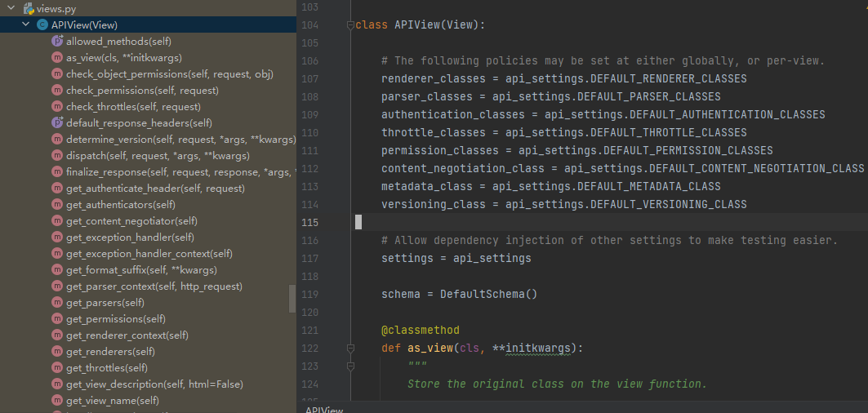Click the method icon beside check_throttles

click(x=57, y=106)
